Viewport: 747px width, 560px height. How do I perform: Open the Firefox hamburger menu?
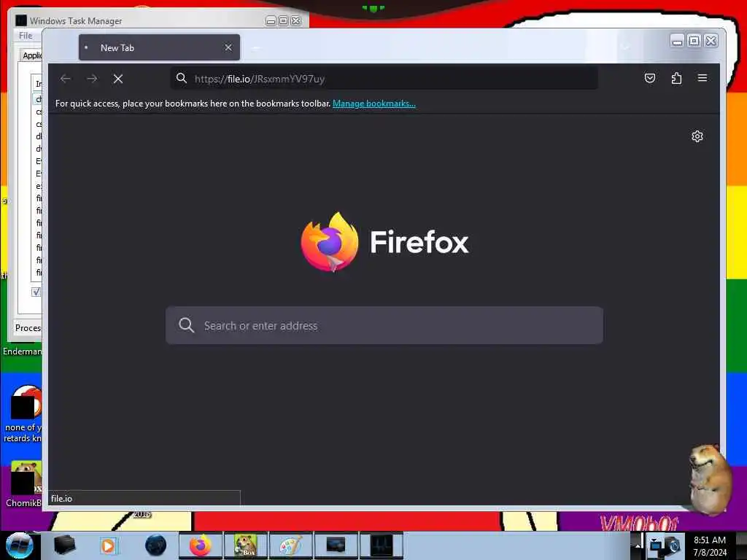point(703,78)
